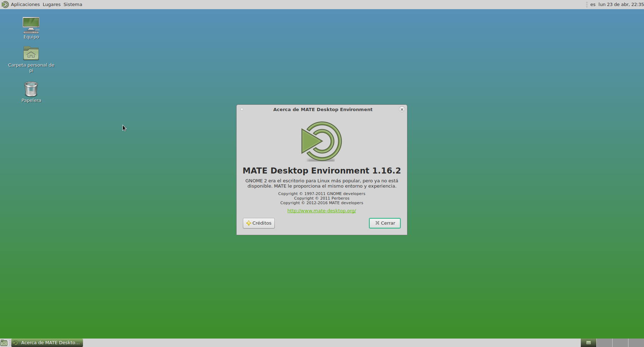Click the MATE logo in the top panel
Image resolution: width=644 pixels, height=347 pixels.
click(5, 5)
